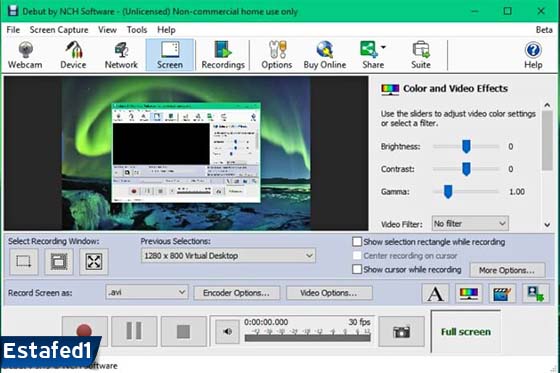Screen dimensions: 560x373
Task: Open the Options toolbar button
Action: point(277,55)
